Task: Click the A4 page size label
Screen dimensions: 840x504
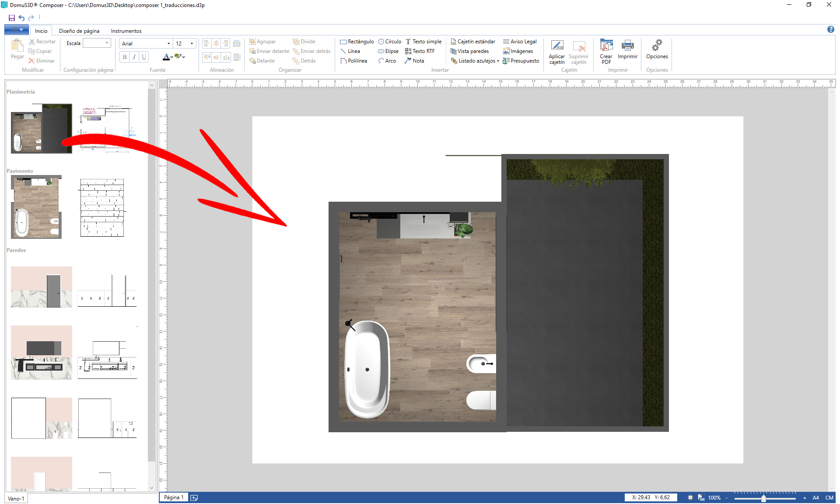Action: (815, 497)
